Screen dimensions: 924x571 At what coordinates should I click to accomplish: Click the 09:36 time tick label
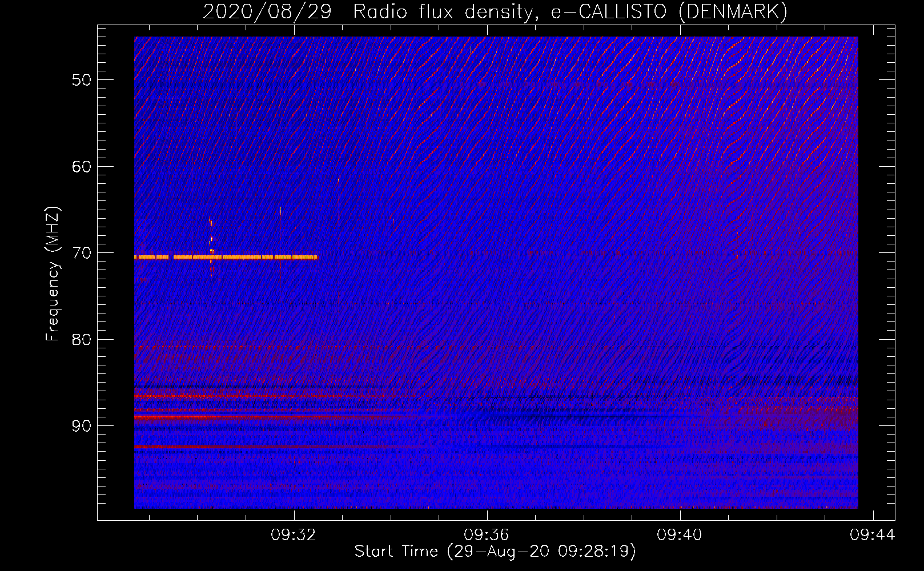pos(487,535)
